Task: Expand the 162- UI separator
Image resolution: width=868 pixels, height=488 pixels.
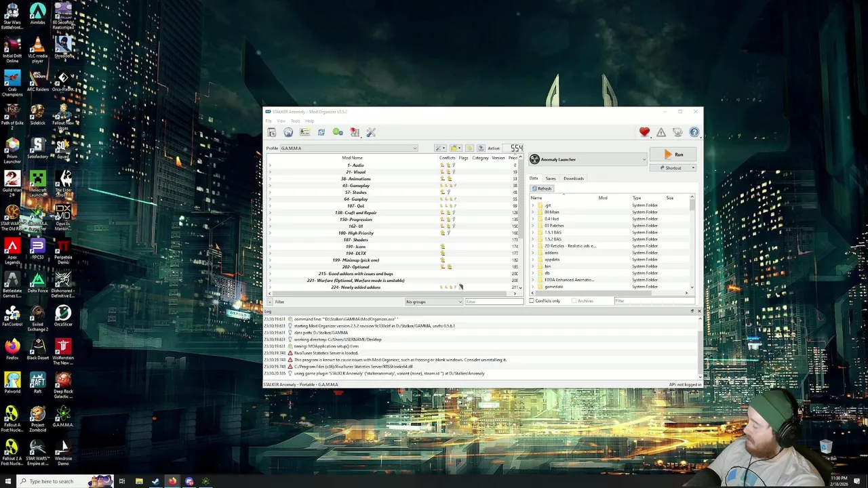Action: click(270, 226)
